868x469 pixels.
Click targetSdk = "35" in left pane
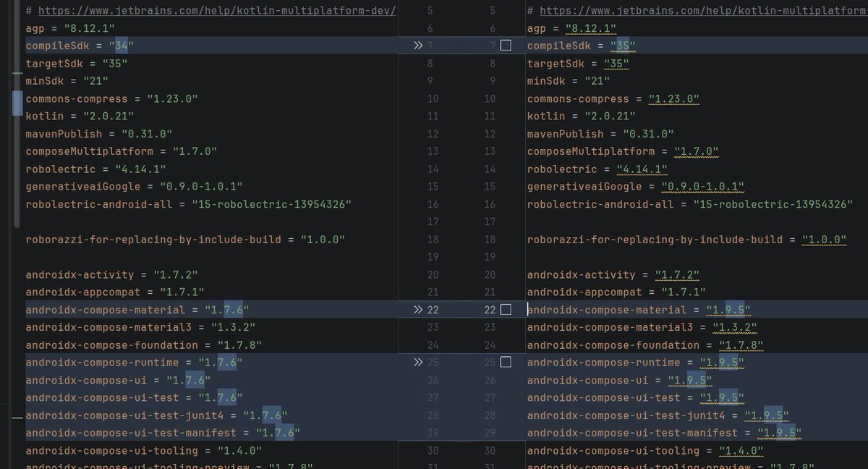click(x=77, y=64)
